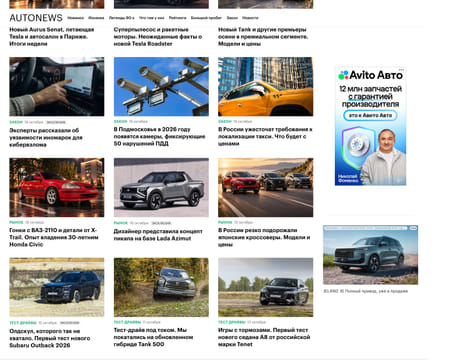Screen dimensions: 463x360
Task: Open thumbnail of yellow taxi by skyscrapers
Action: (x=266, y=87)
